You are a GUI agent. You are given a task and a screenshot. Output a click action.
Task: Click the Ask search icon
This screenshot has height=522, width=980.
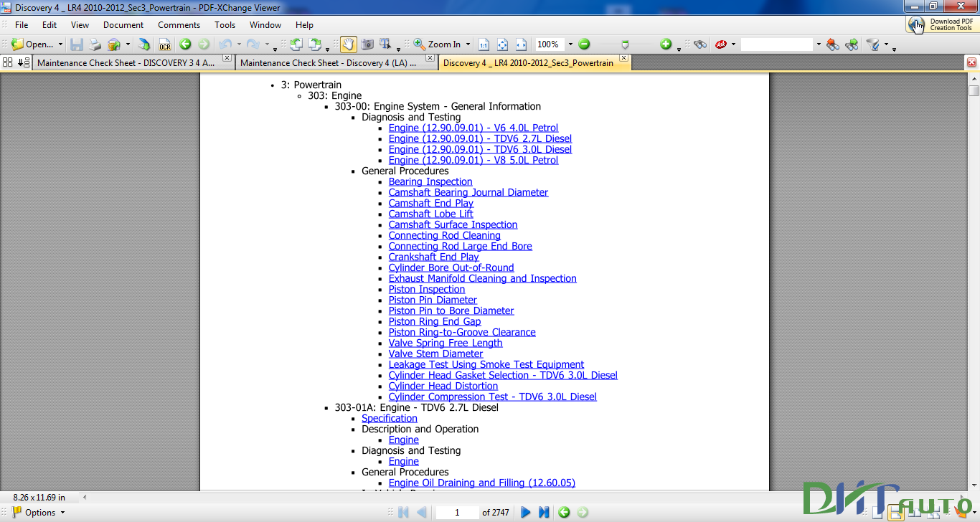click(x=720, y=44)
